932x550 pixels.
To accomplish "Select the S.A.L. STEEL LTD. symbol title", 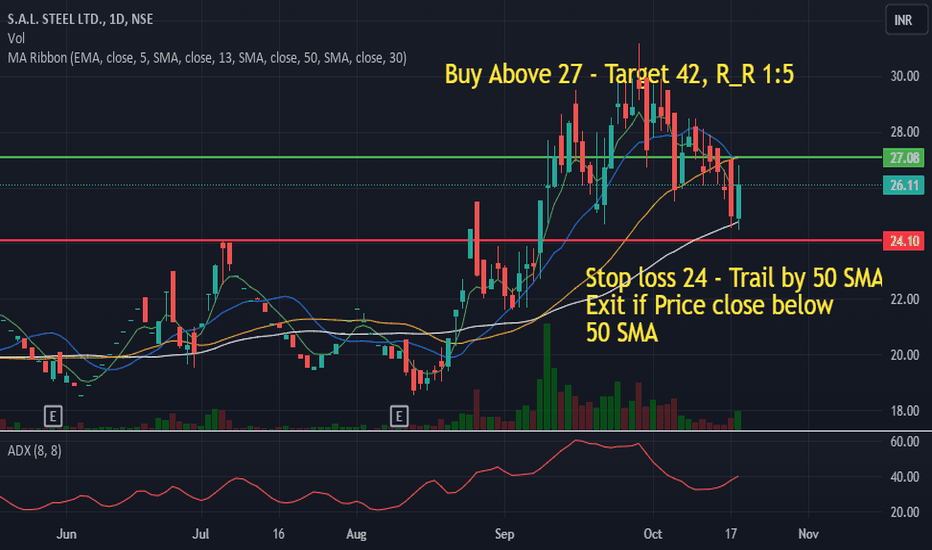I will (x=80, y=19).
